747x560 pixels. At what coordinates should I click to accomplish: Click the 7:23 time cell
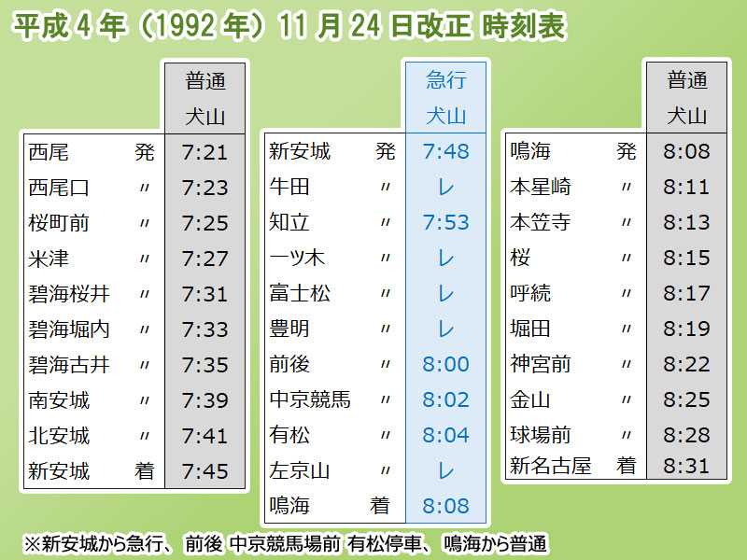[204, 188]
